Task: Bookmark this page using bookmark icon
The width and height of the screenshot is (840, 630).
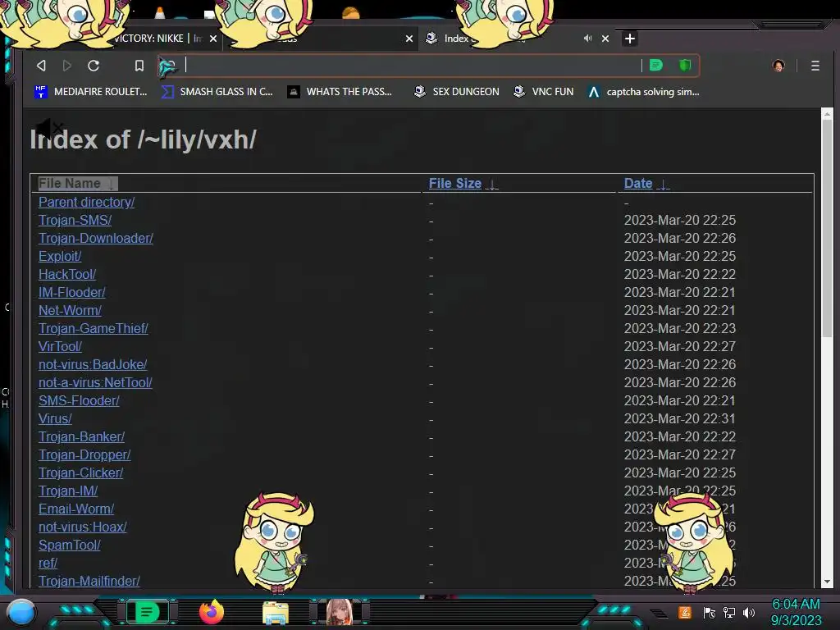Action: (139, 66)
